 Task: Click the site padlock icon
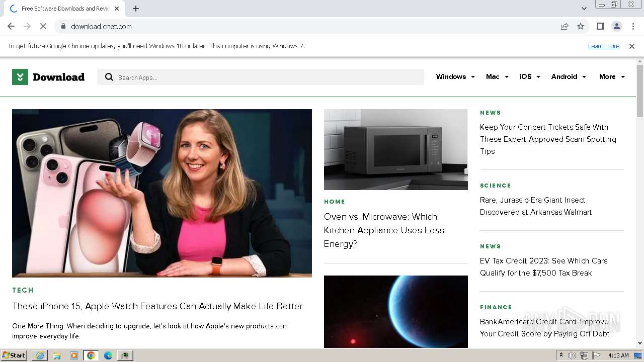(x=63, y=26)
